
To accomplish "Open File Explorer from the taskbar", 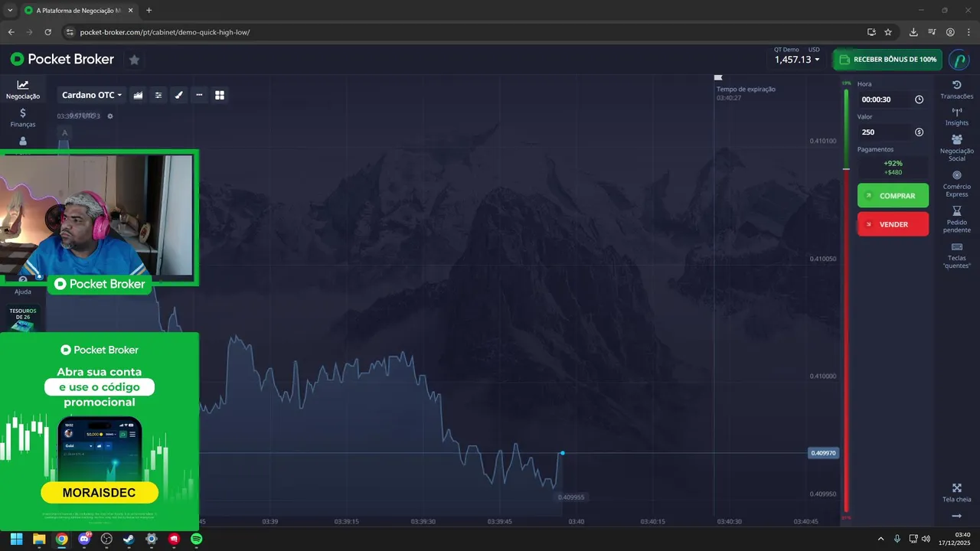I will [39, 539].
